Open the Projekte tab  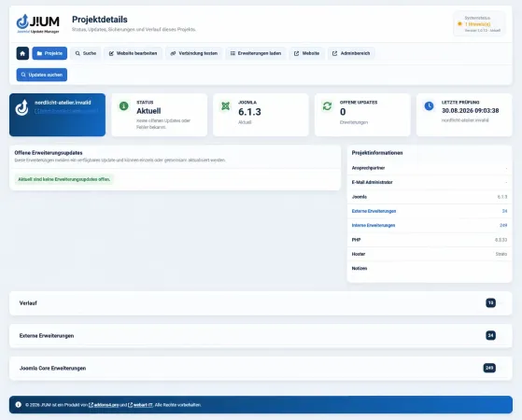click(x=49, y=53)
